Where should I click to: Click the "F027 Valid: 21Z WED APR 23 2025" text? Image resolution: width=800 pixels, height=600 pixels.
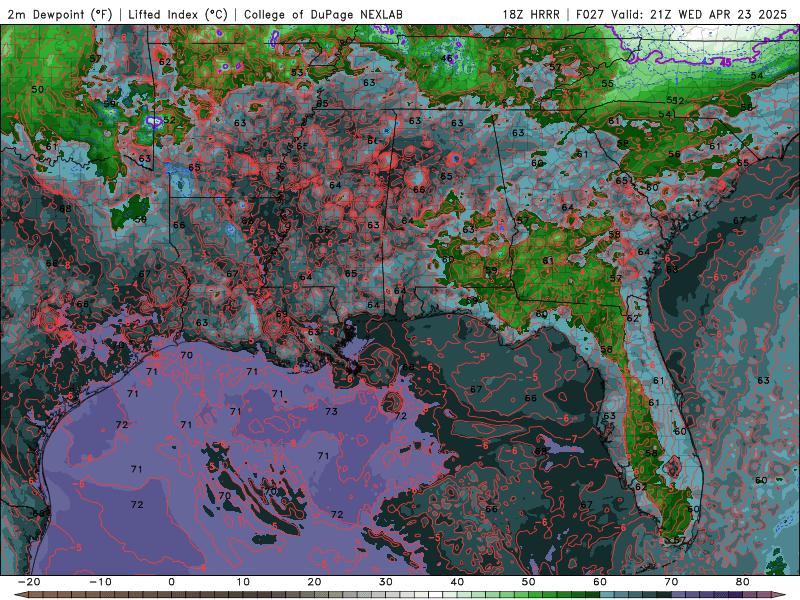(x=681, y=14)
